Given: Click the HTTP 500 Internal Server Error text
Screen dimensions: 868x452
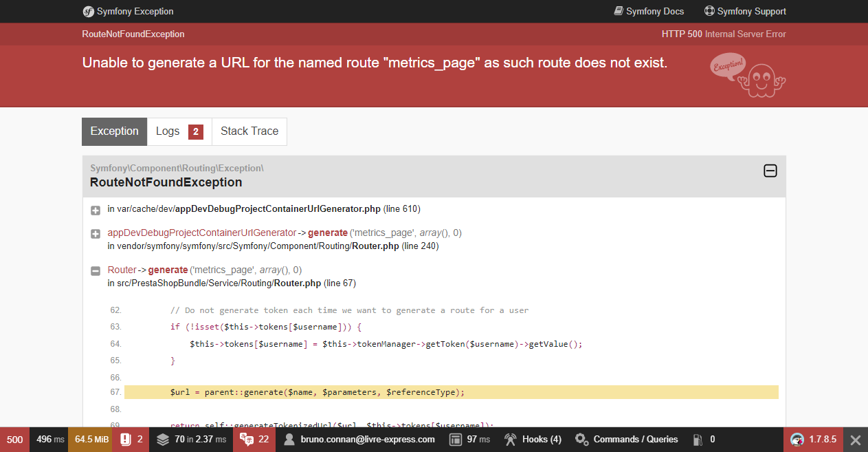Looking at the screenshot, I should point(724,34).
